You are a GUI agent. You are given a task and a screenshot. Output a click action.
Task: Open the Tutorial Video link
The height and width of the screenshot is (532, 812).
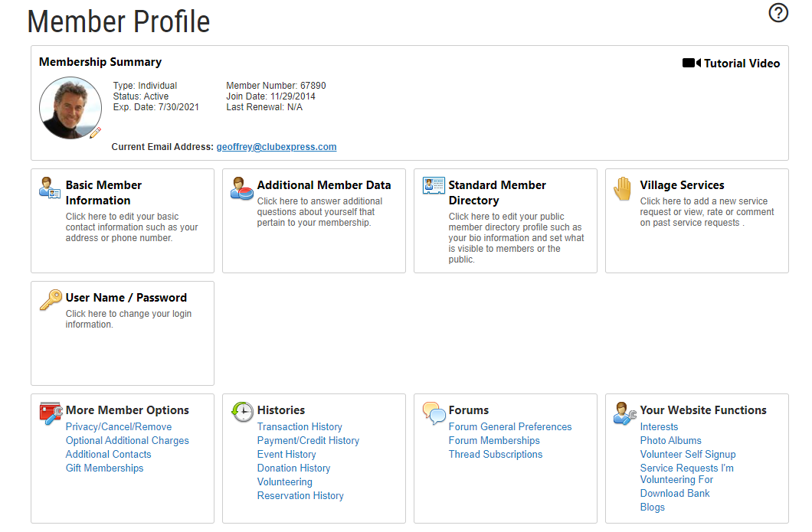(731, 64)
